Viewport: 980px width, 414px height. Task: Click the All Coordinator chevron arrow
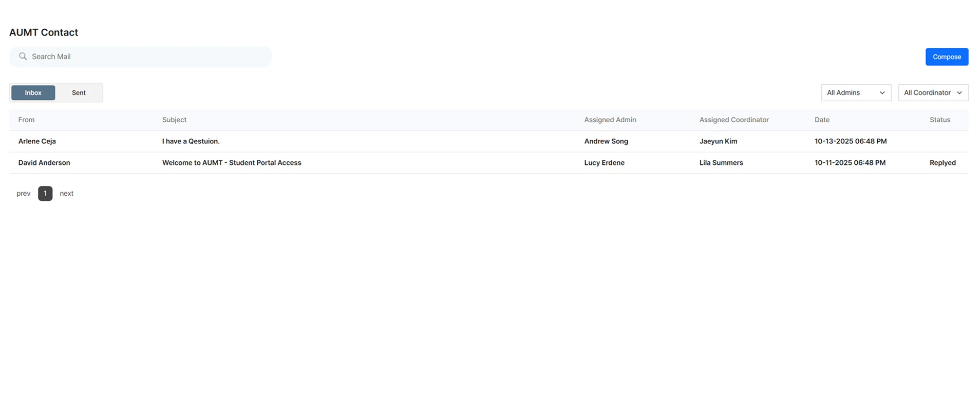pos(959,93)
